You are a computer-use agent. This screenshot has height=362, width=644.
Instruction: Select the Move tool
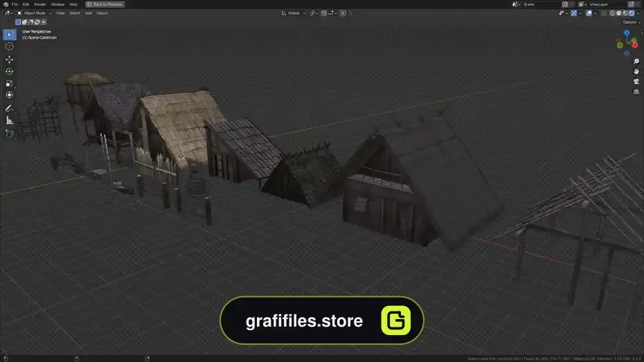10,60
